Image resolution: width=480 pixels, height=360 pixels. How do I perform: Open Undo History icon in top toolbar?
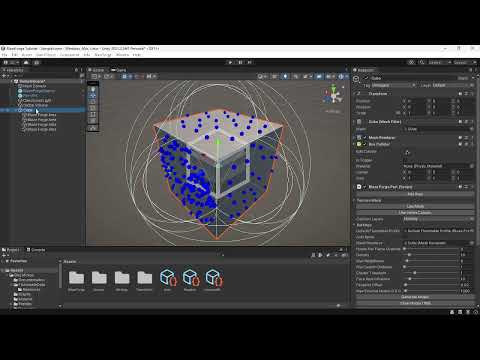click(411, 62)
